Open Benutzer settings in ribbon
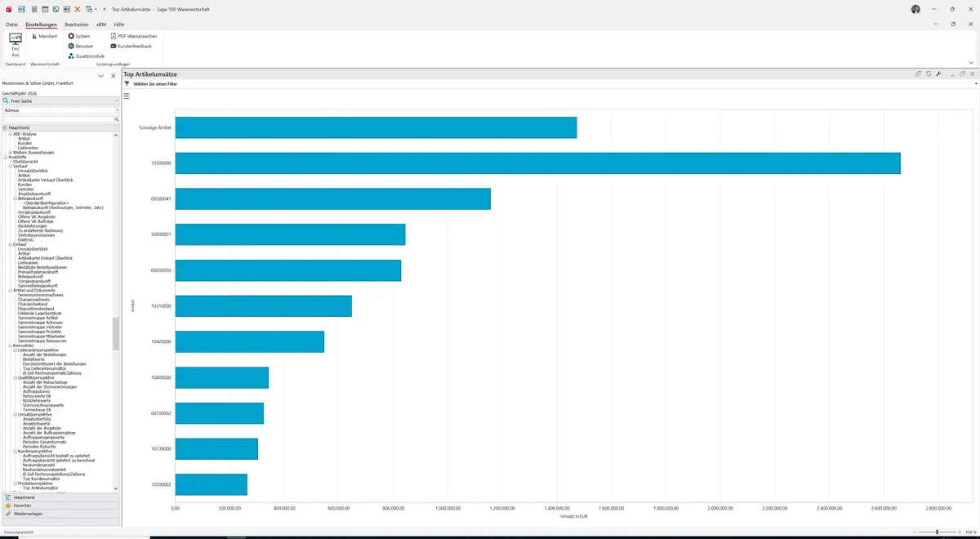Viewport: 980px width, 539px height. point(81,46)
